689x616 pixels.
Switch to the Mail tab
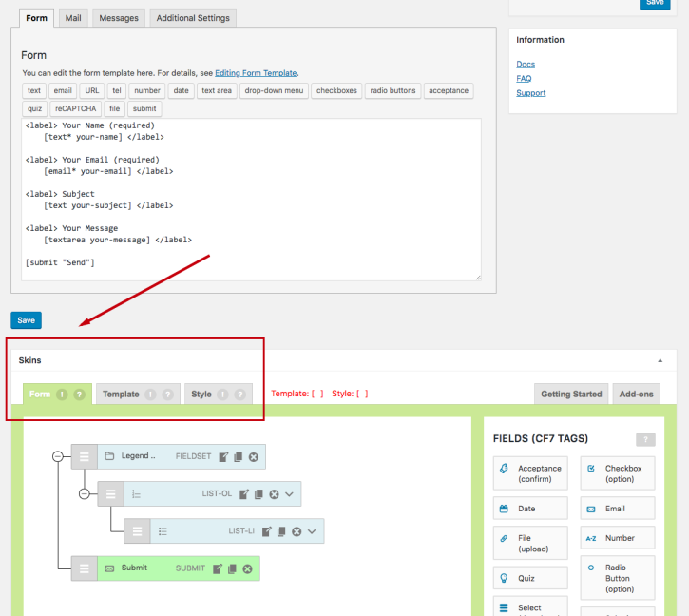pyautogui.click(x=73, y=18)
